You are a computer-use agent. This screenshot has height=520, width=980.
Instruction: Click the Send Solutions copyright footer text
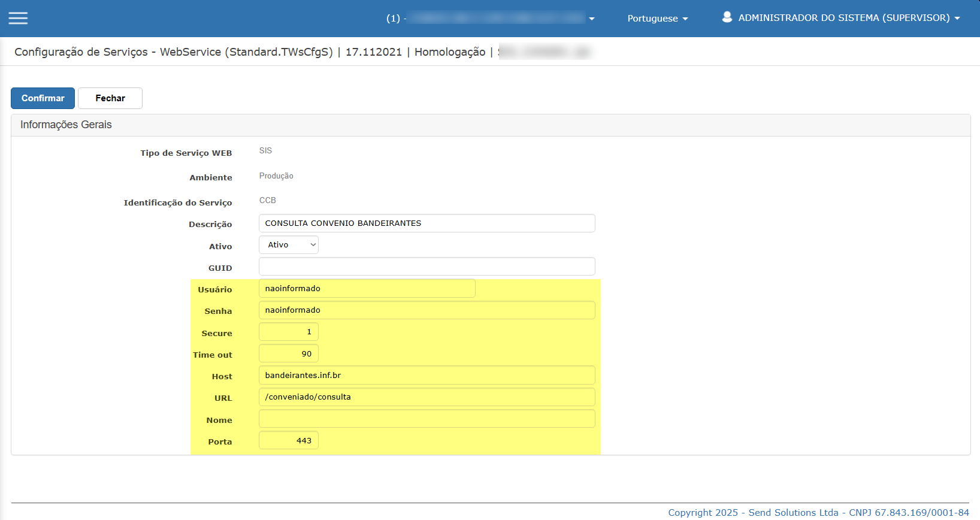tap(818, 513)
